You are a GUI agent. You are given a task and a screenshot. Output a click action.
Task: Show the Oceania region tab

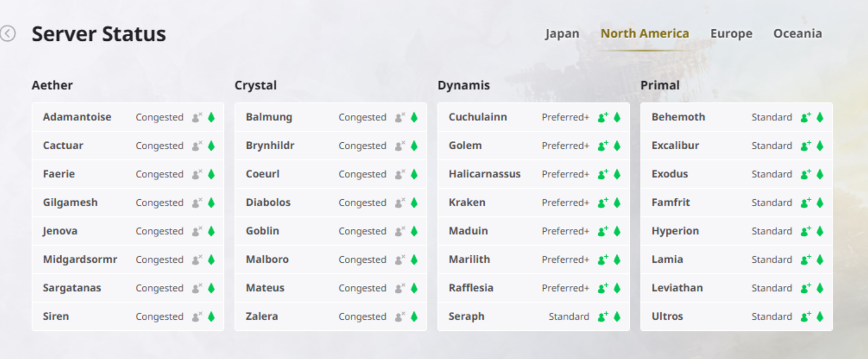coord(797,33)
